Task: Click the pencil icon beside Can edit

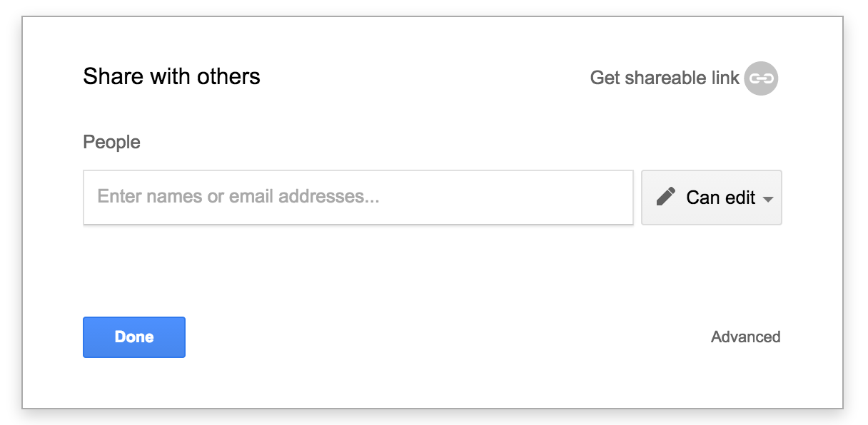Action: coord(665,197)
